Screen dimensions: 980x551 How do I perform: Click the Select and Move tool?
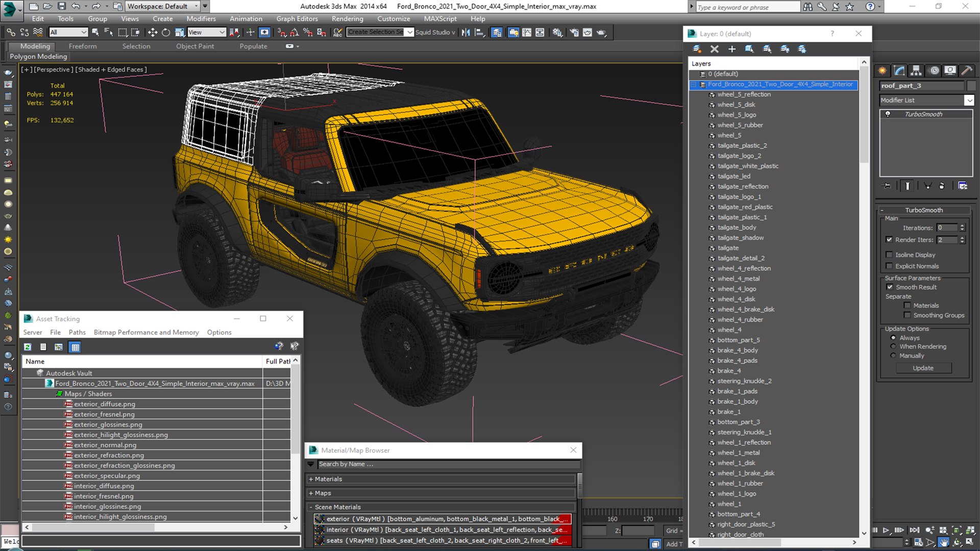click(152, 33)
